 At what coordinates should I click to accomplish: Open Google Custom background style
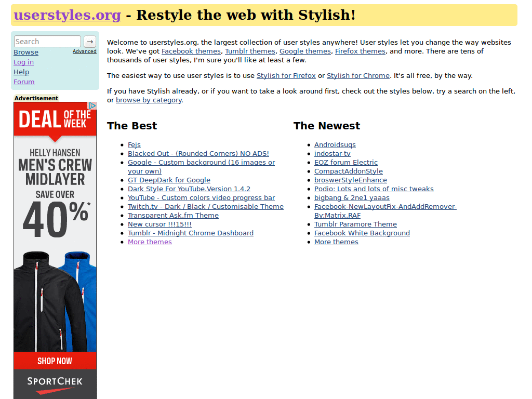click(201, 167)
